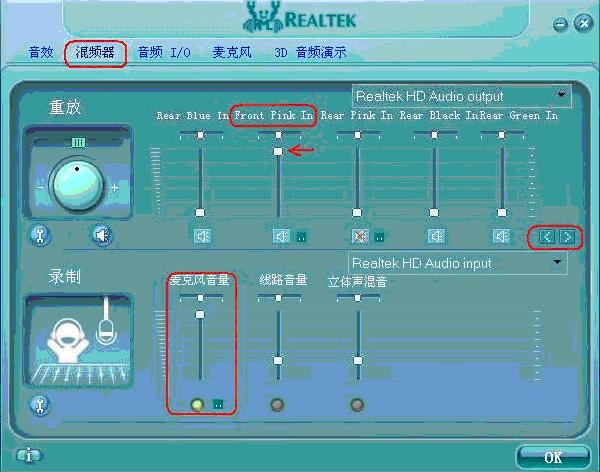This screenshot has width=600, height=472.
Task: Switch to the 音效 tab
Action: (x=41, y=52)
